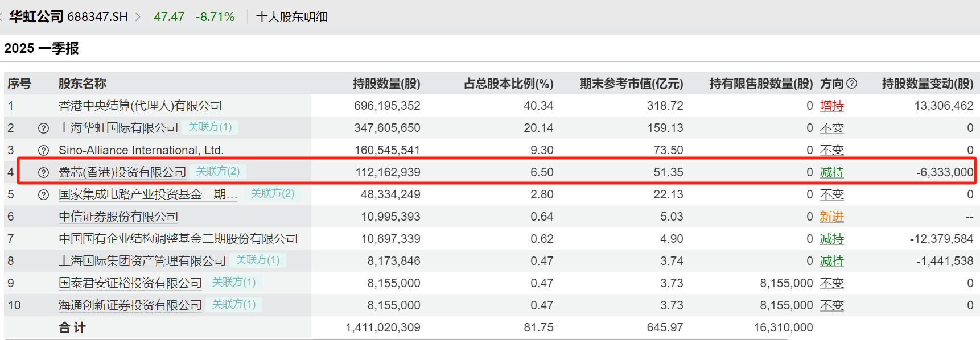Click the help icon beside 国家集成电路产业投资基金二期
The width and height of the screenshot is (980, 340).
tap(43, 195)
